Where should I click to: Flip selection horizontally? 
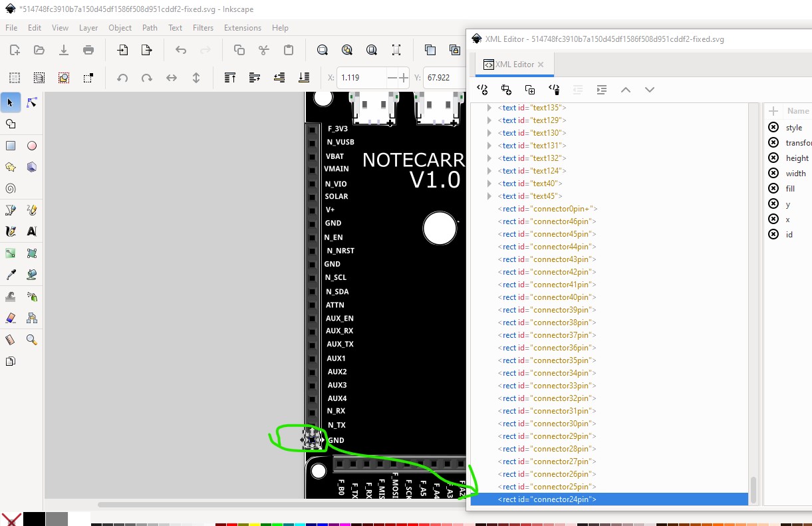point(172,78)
